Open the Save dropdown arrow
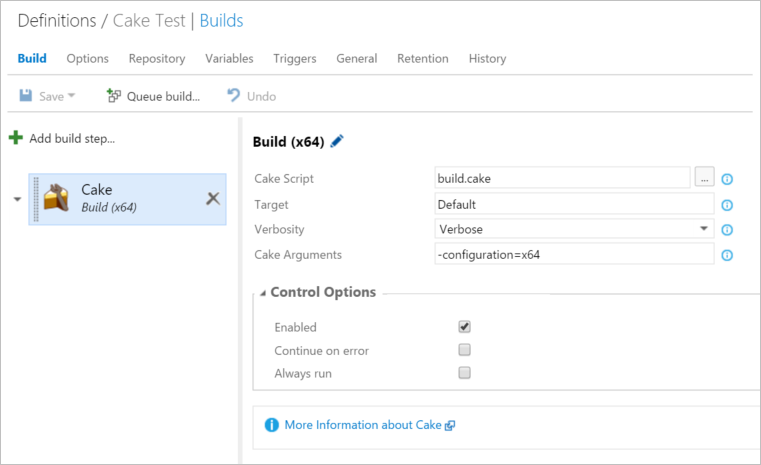Viewport: 761px width, 465px height. pos(72,97)
